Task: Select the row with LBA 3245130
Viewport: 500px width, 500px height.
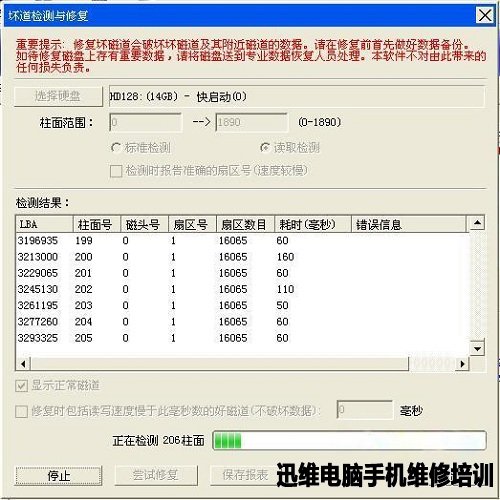Action: (x=243, y=289)
